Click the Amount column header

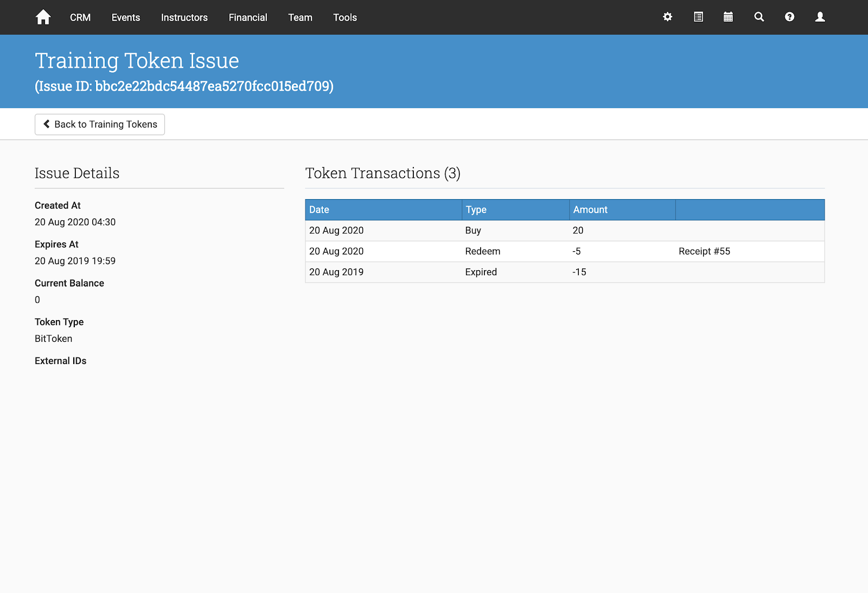tap(622, 209)
